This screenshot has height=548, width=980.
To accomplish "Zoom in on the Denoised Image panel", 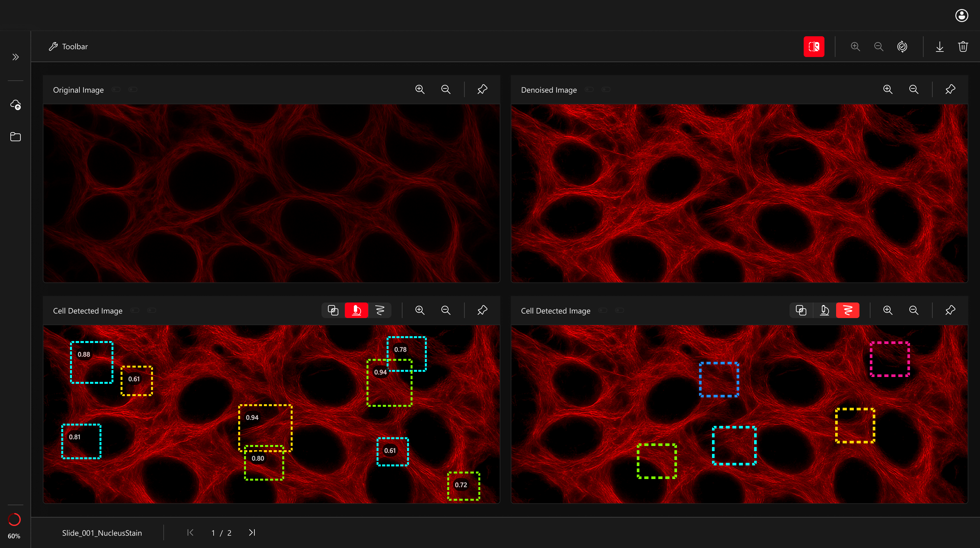I will (888, 89).
